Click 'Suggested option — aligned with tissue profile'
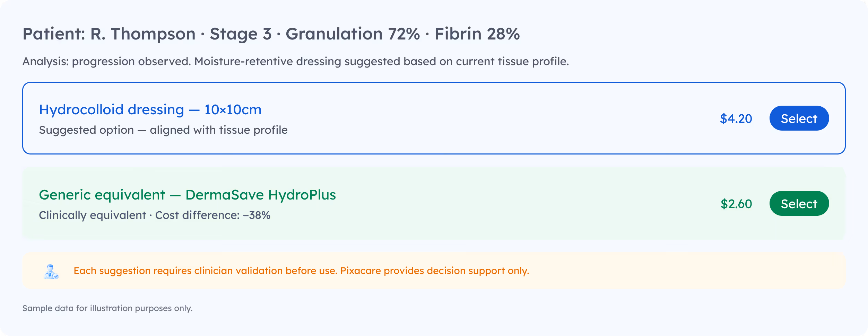The image size is (868, 336). pos(163,130)
